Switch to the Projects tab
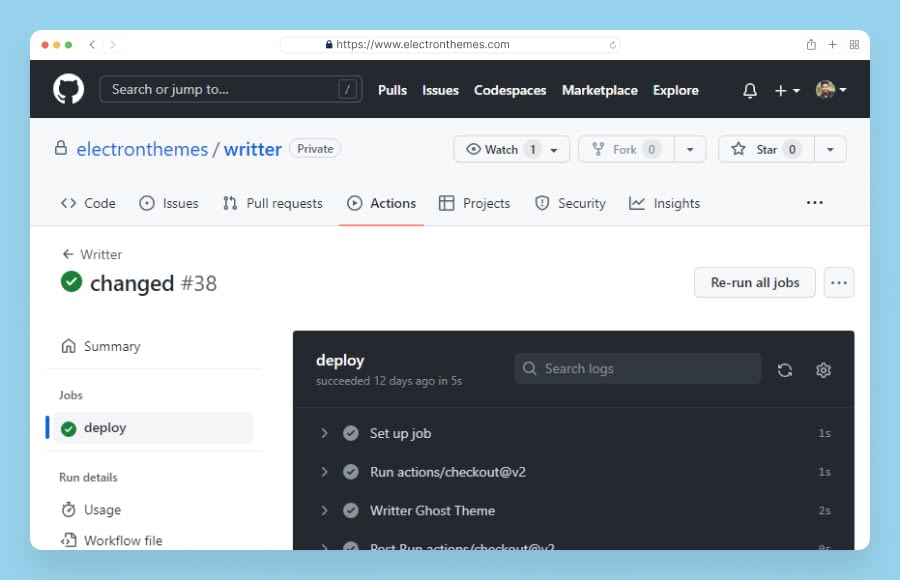 coord(474,203)
